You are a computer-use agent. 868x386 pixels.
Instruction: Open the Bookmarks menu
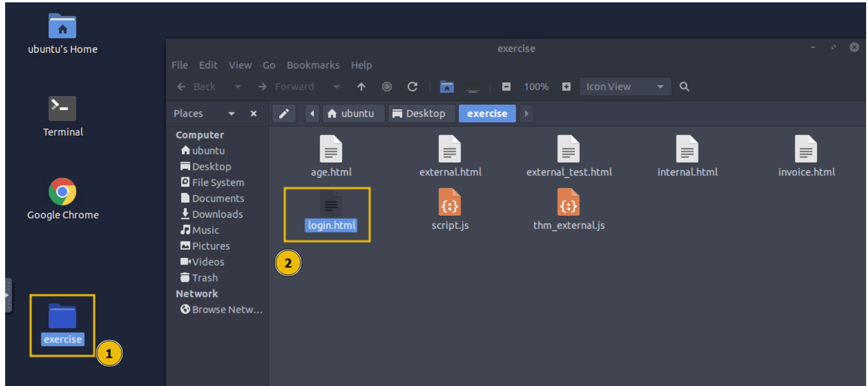coord(313,65)
